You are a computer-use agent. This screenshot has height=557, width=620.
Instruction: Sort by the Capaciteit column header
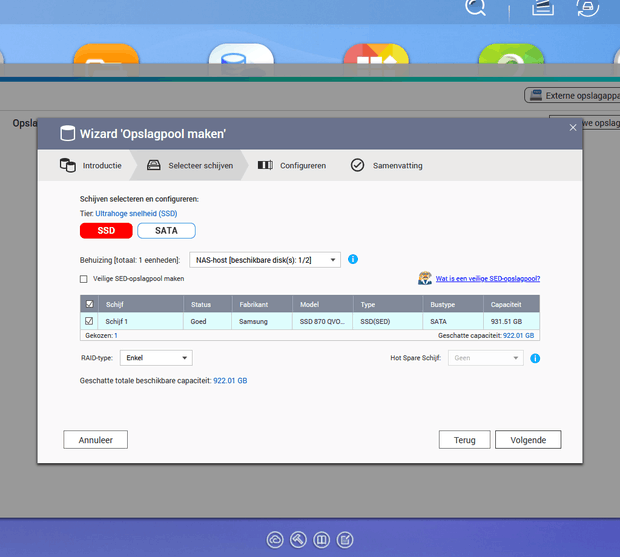pos(511,304)
